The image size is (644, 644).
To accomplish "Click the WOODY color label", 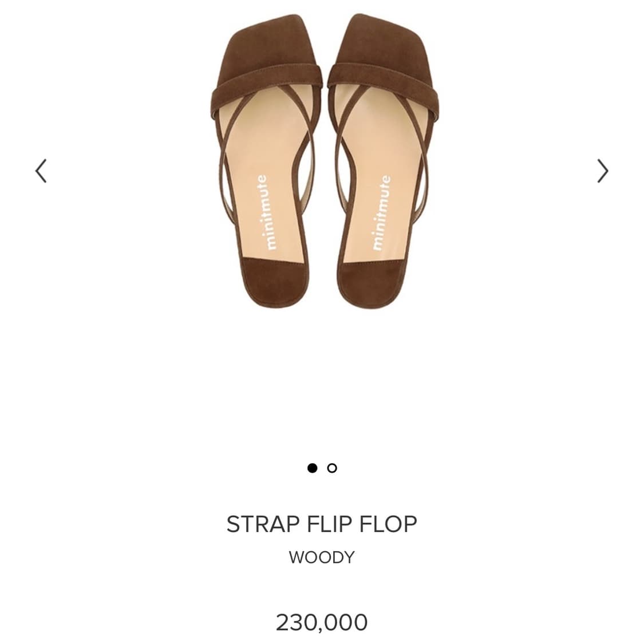I will (322, 557).
